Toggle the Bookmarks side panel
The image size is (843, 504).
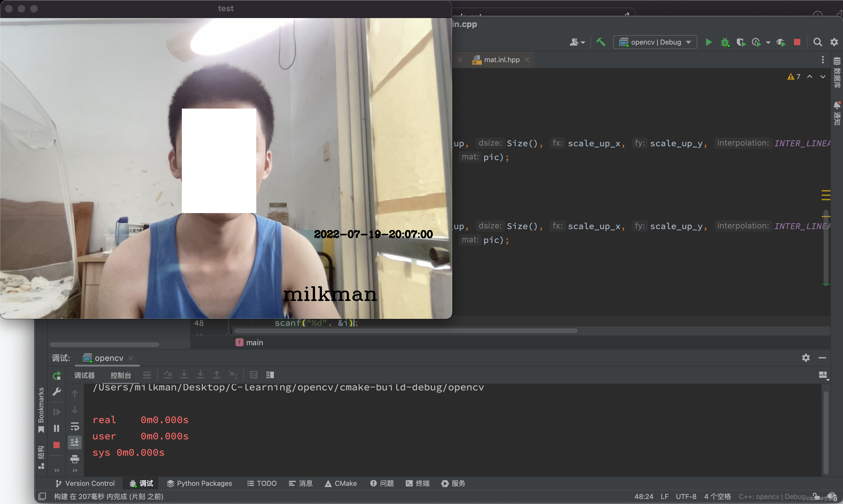point(41,409)
